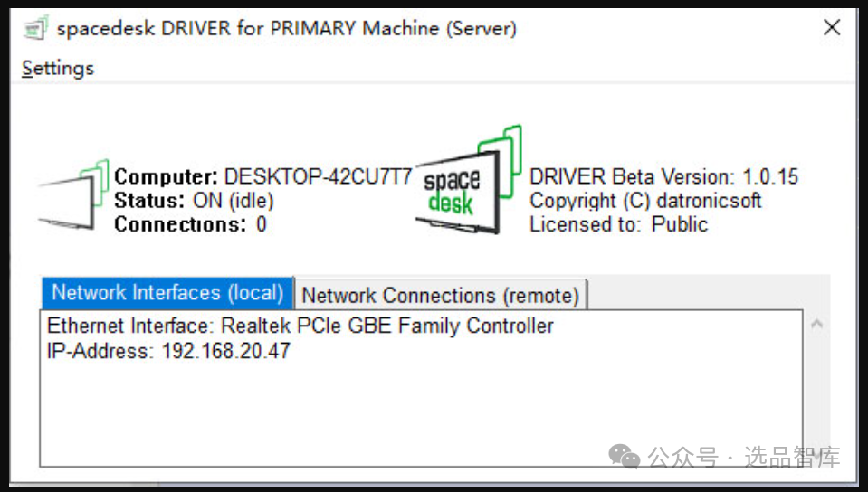
Task: Click computer name DESKTOP-42CU7T7
Action: [319, 176]
